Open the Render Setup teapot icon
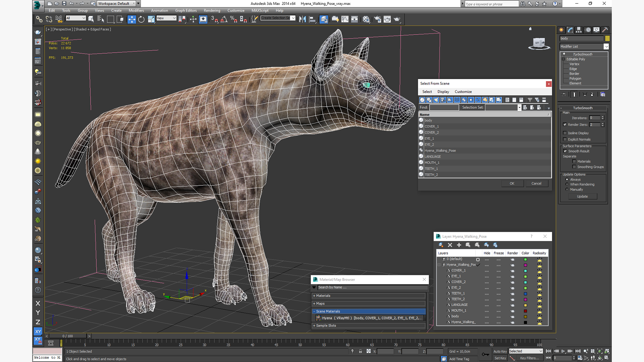This screenshot has width=644, height=362. click(x=377, y=19)
